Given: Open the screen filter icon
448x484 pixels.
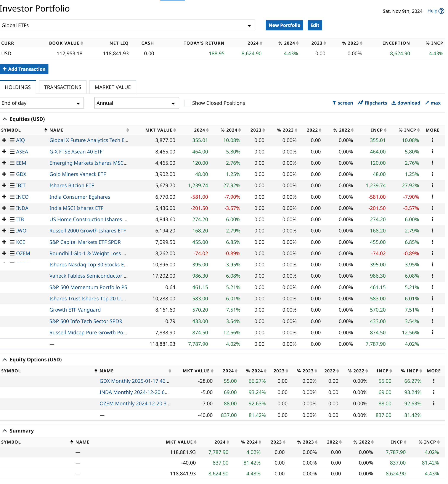Looking at the screenshot, I should [x=334, y=103].
